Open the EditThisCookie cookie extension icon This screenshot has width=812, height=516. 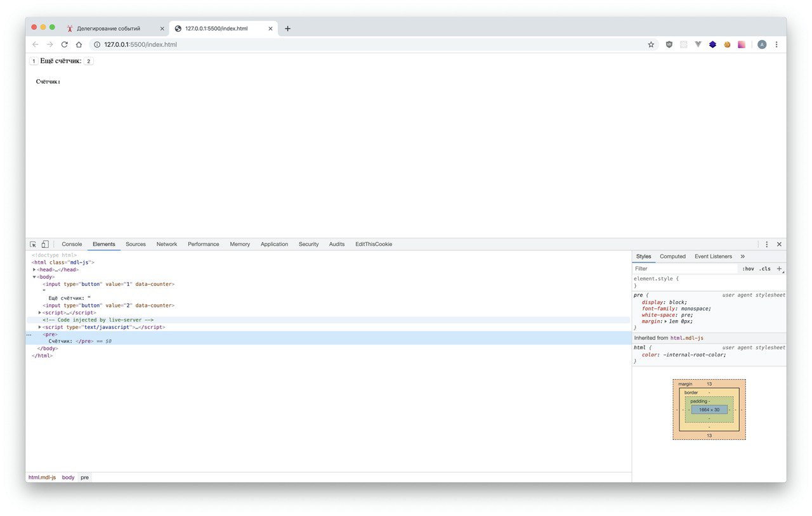click(x=727, y=44)
